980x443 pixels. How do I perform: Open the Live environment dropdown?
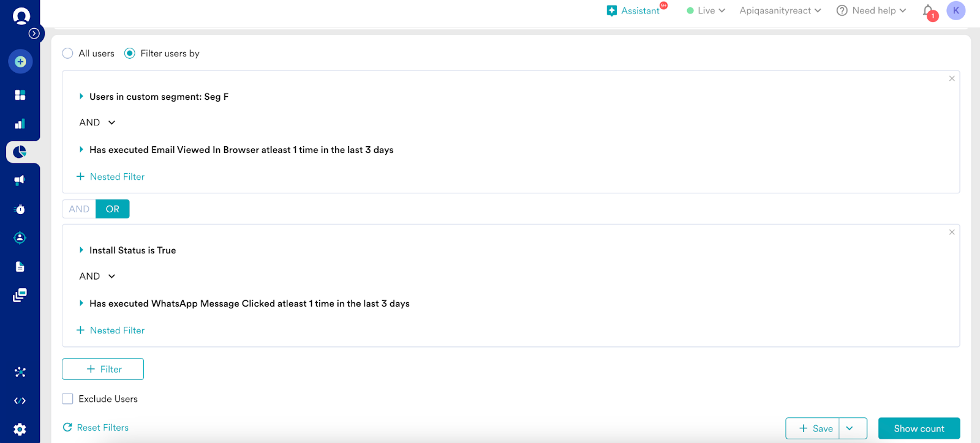coord(706,10)
